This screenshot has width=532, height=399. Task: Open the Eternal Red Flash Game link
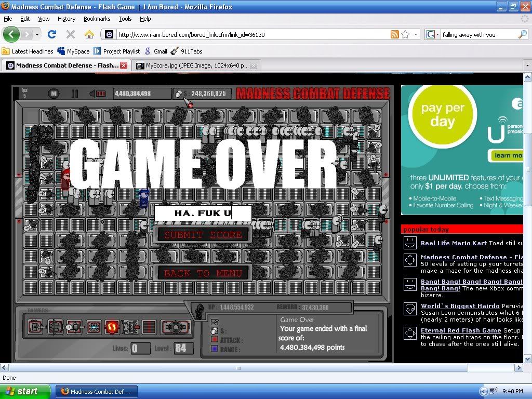coord(461,330)
